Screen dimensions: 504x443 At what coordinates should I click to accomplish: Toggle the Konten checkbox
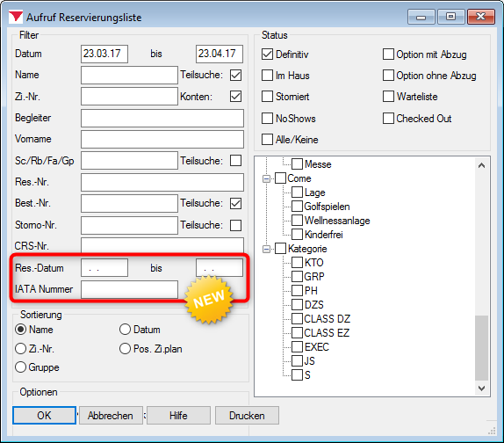(x=235, y=96)
